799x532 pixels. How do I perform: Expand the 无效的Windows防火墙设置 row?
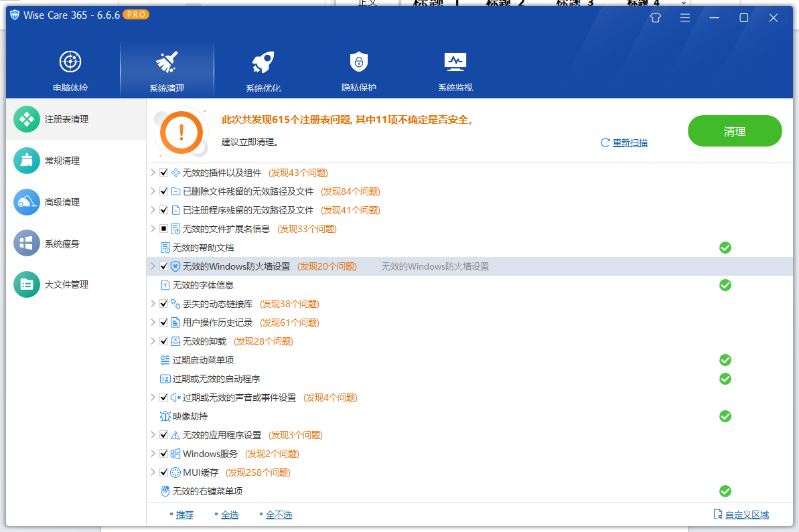pyautogui.click(x=153, y=266)
